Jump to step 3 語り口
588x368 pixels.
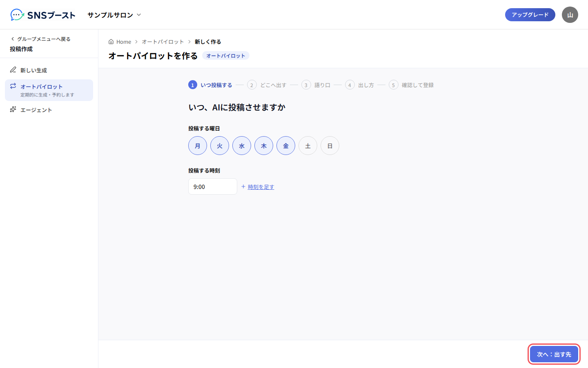coord(316,85)
